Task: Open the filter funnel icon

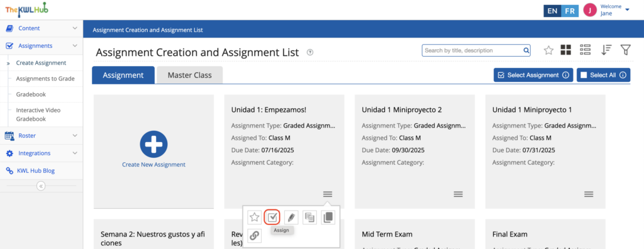Action: click(x=625, y=50)
